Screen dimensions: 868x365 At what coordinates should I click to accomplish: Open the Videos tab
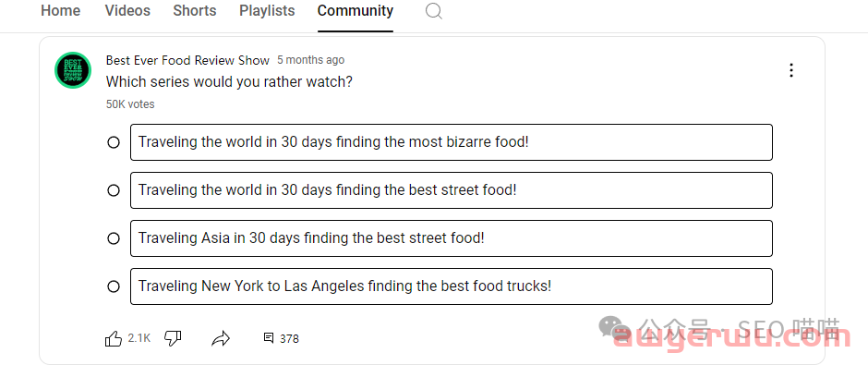point(127,10)
